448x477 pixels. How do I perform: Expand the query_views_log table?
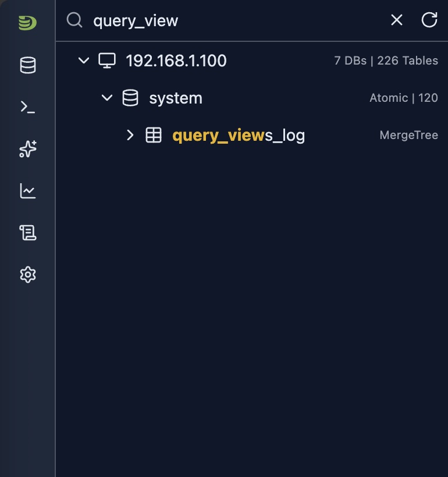click(130, 134)
